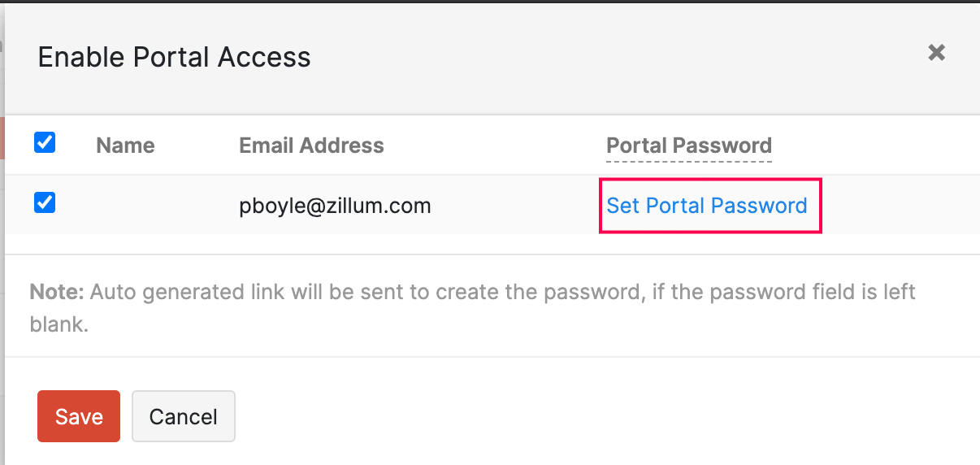Open the Set Portal Password link
Image resolution: width=980 pixels, height=465 pixels.
707,206
